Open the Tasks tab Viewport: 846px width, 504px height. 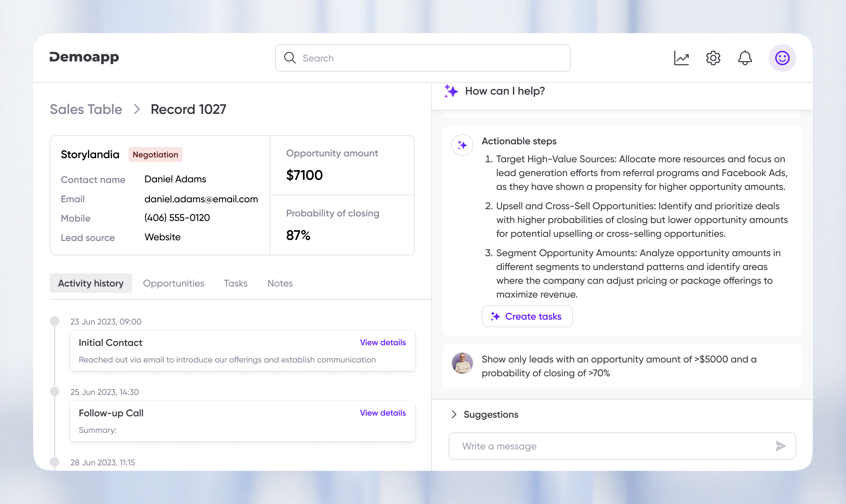[x=236, y=283]
